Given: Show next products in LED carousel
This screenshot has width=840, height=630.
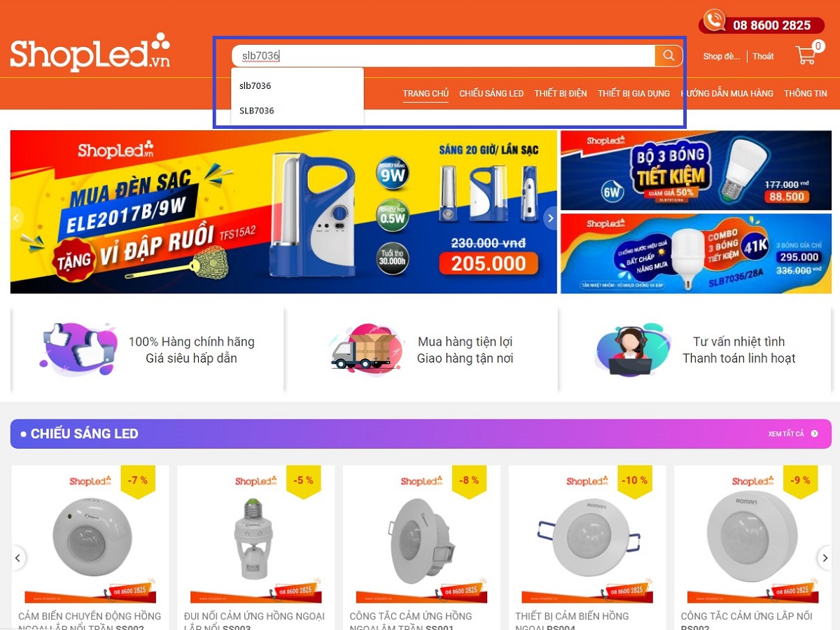Looking at the screenshot, I should coord(824,558).
